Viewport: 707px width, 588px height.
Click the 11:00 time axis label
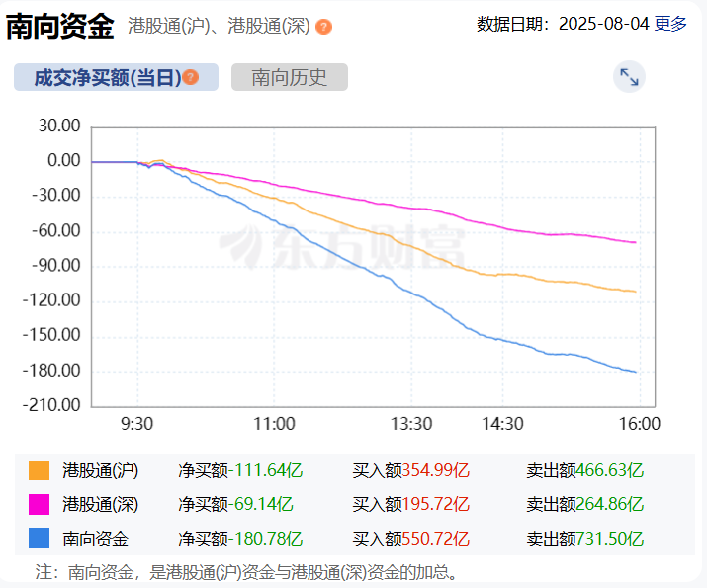tap(274, 424)
